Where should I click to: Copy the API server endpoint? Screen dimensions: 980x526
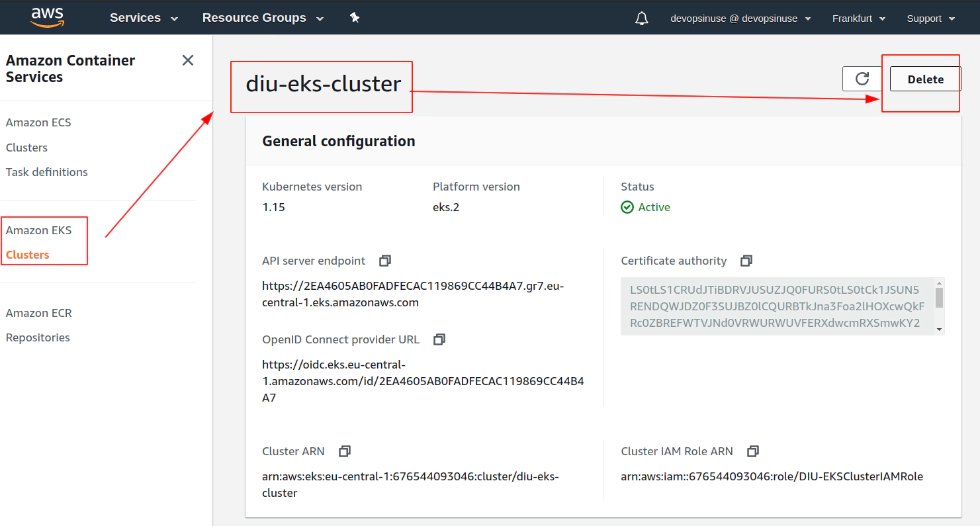[384, 261]
